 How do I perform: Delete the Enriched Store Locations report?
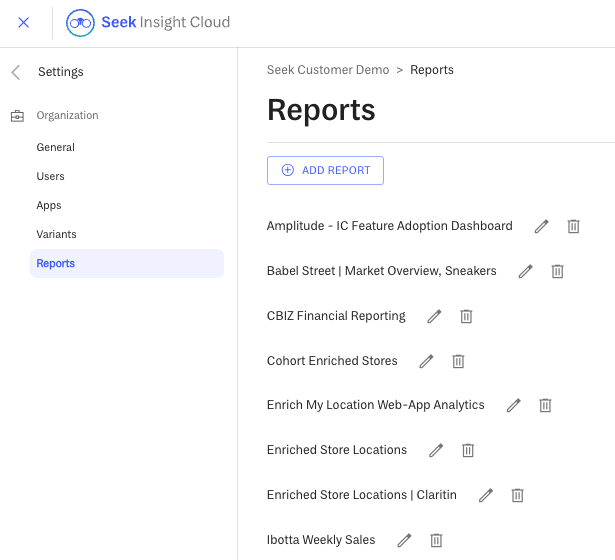[468, 451]
